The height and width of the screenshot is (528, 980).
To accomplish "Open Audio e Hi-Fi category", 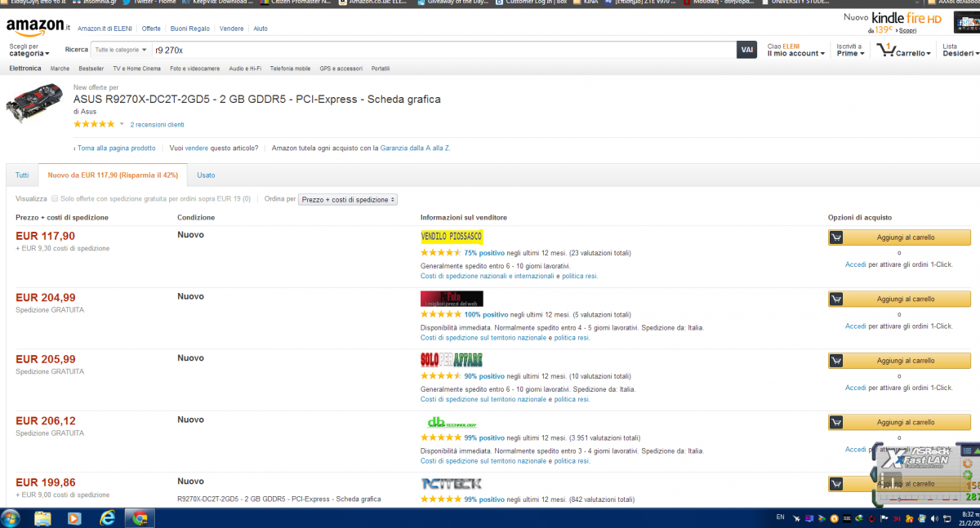I will pyautogui.click(x=245, y=69).
